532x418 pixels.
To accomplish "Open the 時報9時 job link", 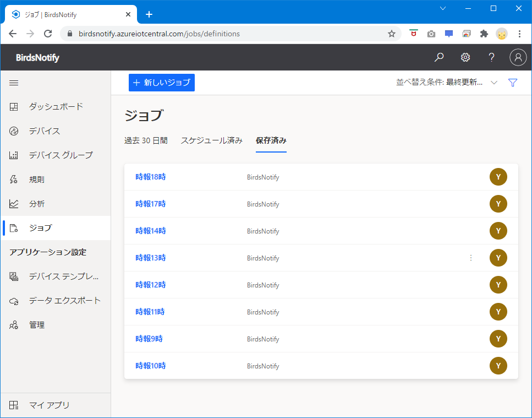I will tap(149, 339).
